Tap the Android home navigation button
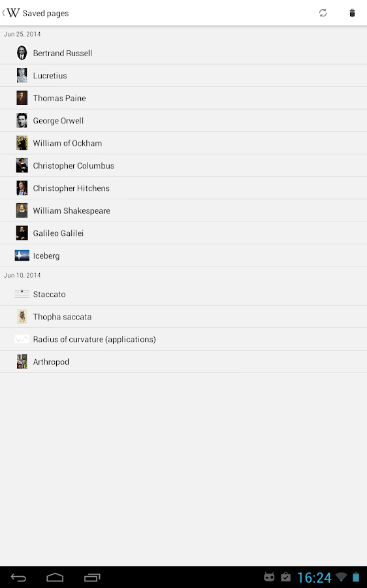The image size is (367, 588). pos(55,578)
